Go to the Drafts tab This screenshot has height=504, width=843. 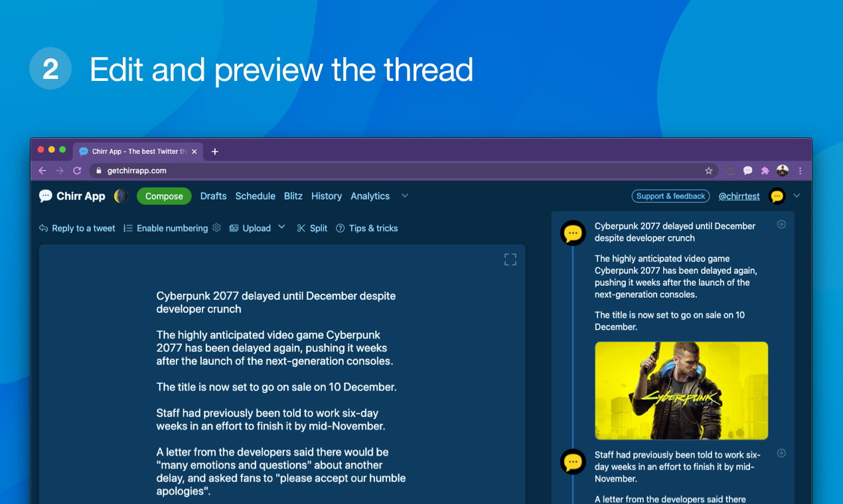[x=213, y=196]
